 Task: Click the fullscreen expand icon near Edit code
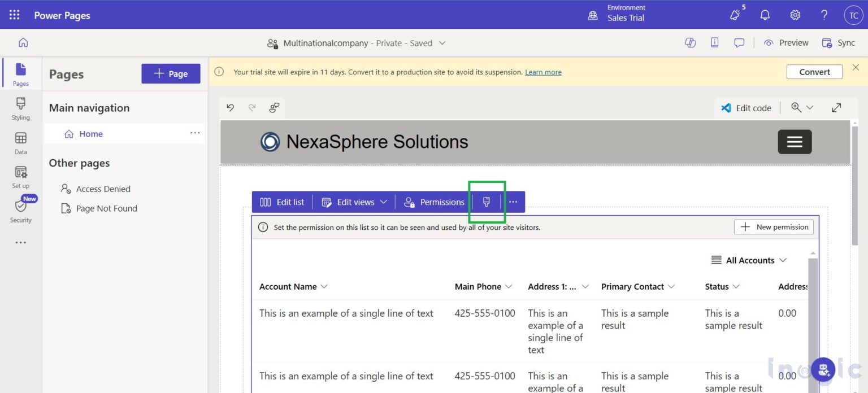click(x=836, y=107)
